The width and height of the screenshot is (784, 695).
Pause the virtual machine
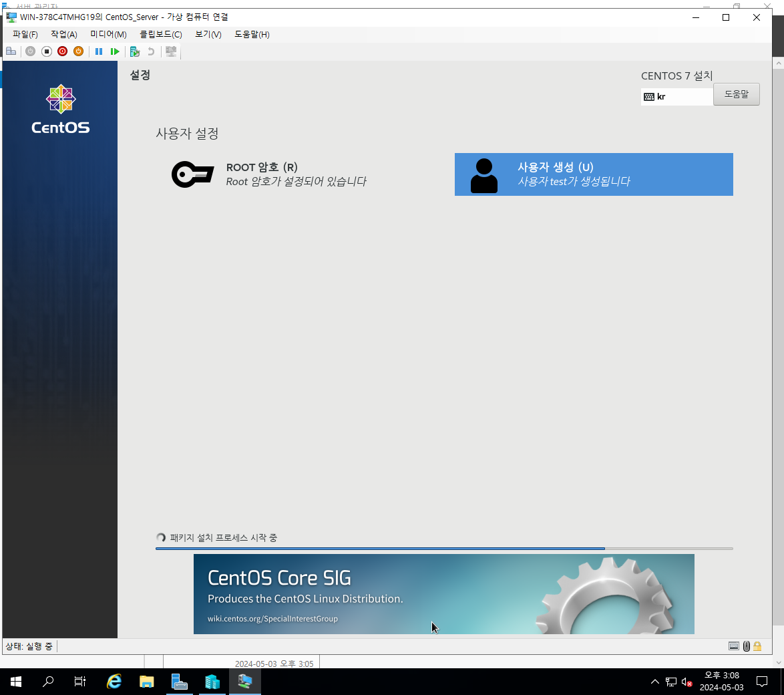pyautogui.click(x=99, y=51)
